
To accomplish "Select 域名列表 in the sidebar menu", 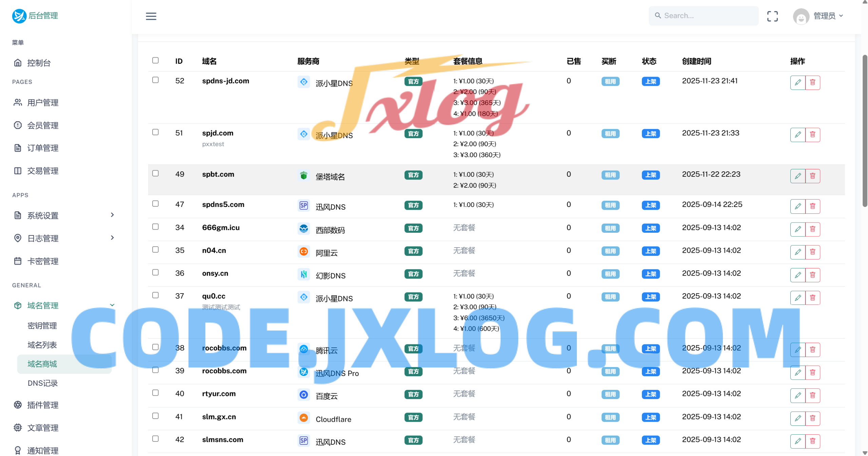I will click(42, 345).
